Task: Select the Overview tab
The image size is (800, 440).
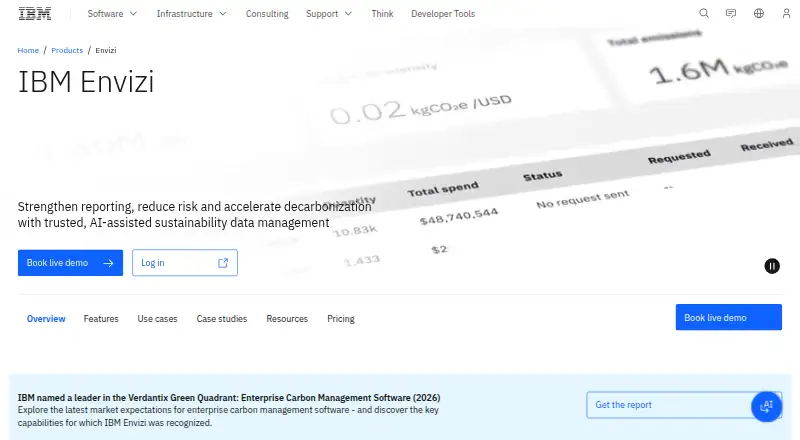Action: pyautogui.click(x=46, y=319)
